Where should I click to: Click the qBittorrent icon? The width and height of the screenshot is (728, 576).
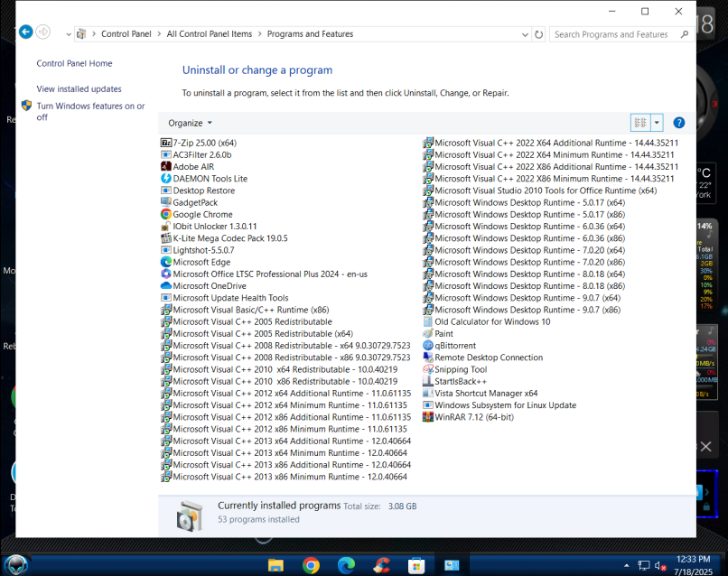427,345
